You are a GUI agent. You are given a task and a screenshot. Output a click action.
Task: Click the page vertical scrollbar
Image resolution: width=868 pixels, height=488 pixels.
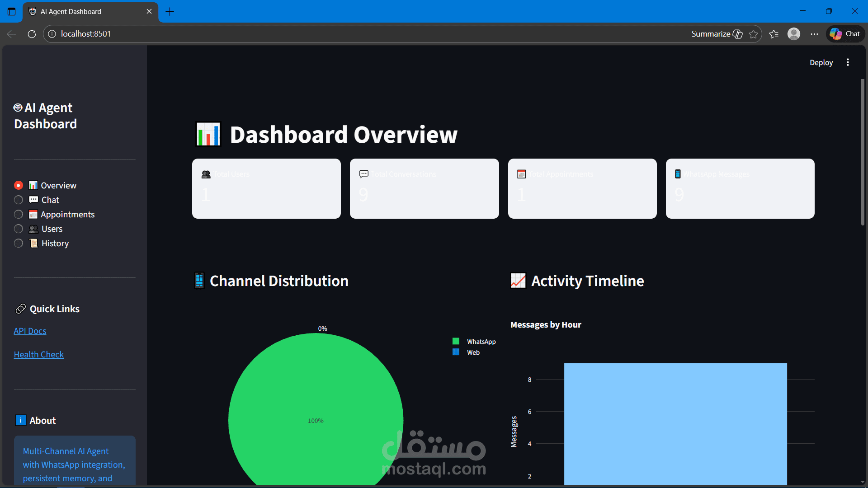tap(863, 152)
